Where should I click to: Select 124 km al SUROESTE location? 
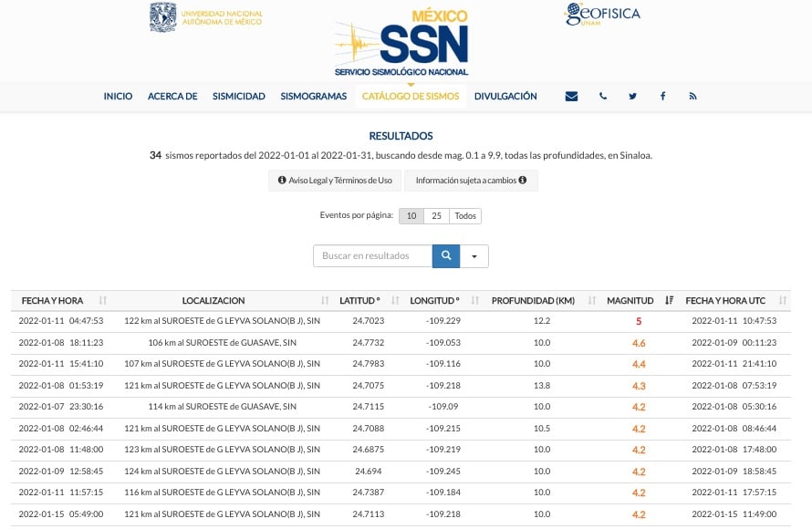pos(223,472)
